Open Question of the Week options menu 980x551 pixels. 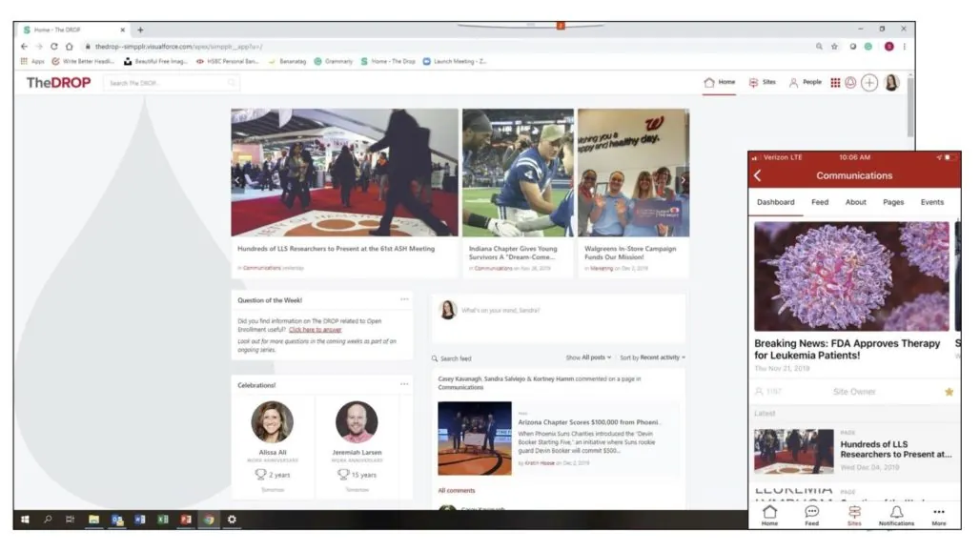(404, 299)
